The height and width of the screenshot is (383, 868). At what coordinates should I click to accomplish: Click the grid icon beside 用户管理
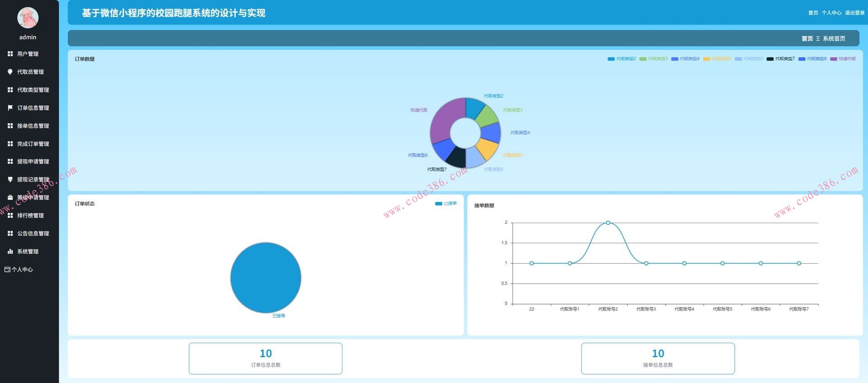pos(10,54)
